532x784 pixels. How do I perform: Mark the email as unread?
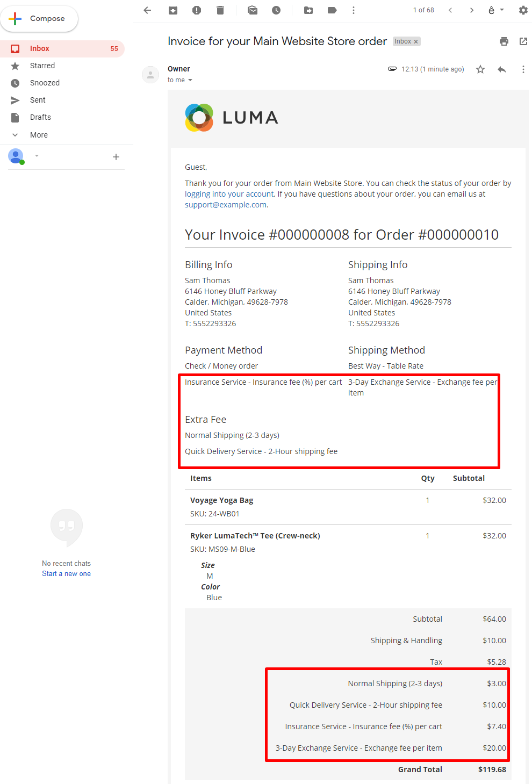click(x=253, y=10)
